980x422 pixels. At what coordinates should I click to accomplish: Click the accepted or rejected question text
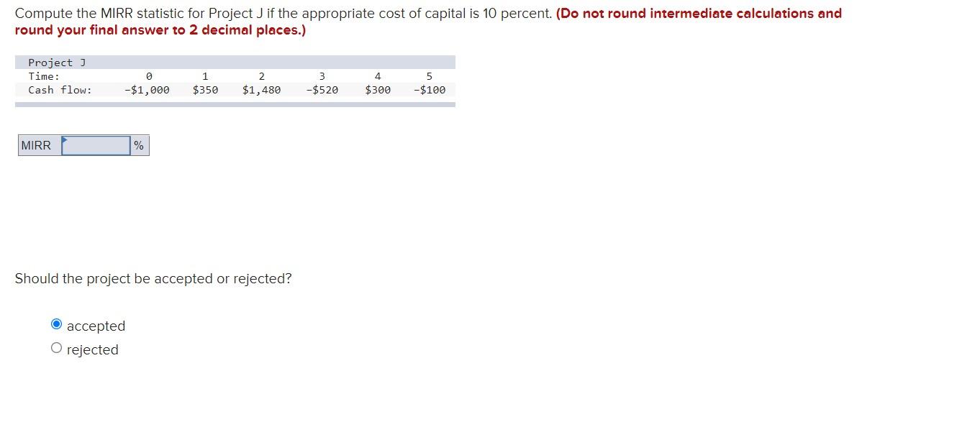point(153,278)
